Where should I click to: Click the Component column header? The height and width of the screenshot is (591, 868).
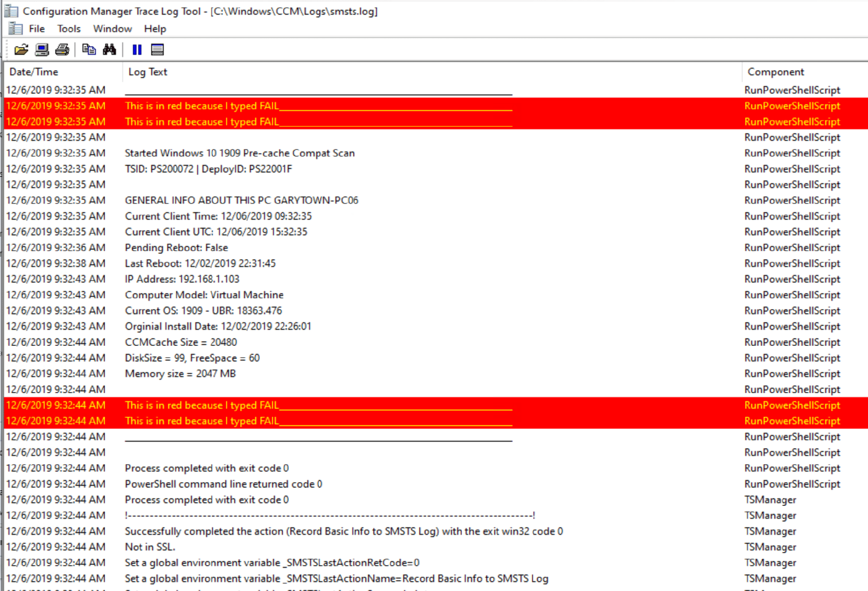(x=775, y=72)
